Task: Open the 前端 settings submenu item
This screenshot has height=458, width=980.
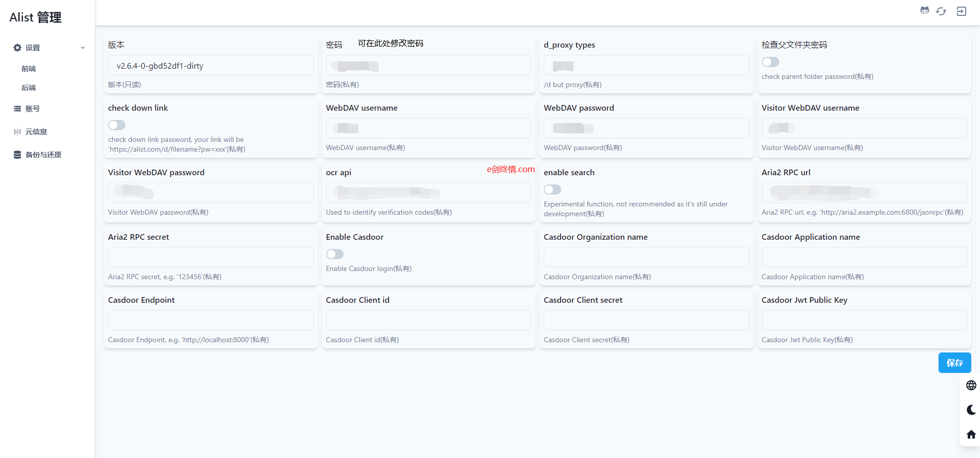Action: [x=29, y=69]
